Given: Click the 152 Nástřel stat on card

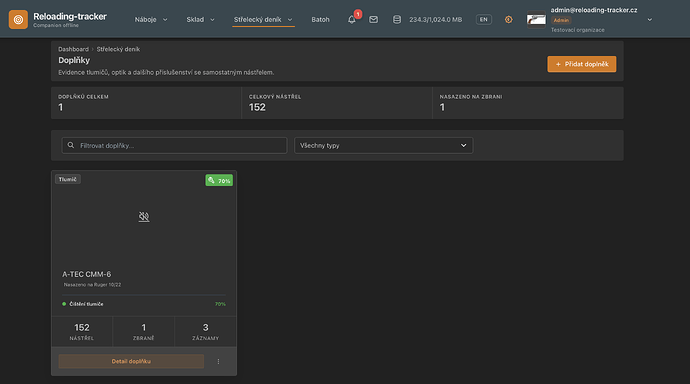Looking at the screenshot, I should [82, 332].
